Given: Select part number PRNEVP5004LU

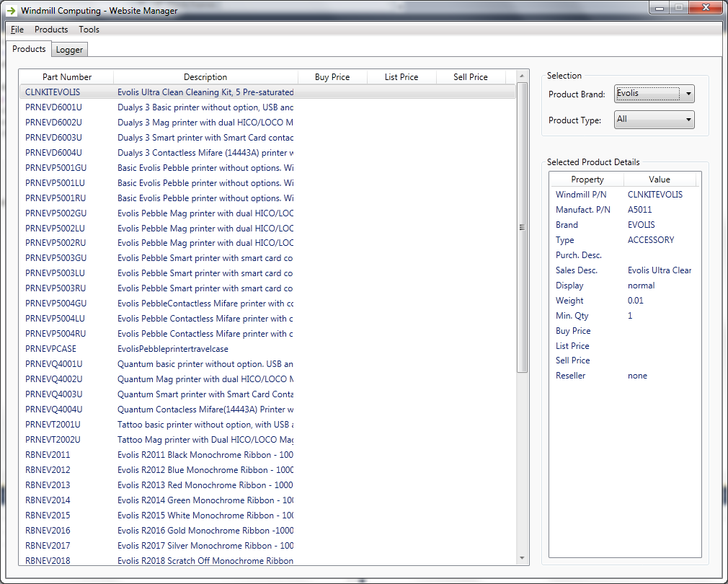Looking at the screenshot, I should [x=55, y=319].
